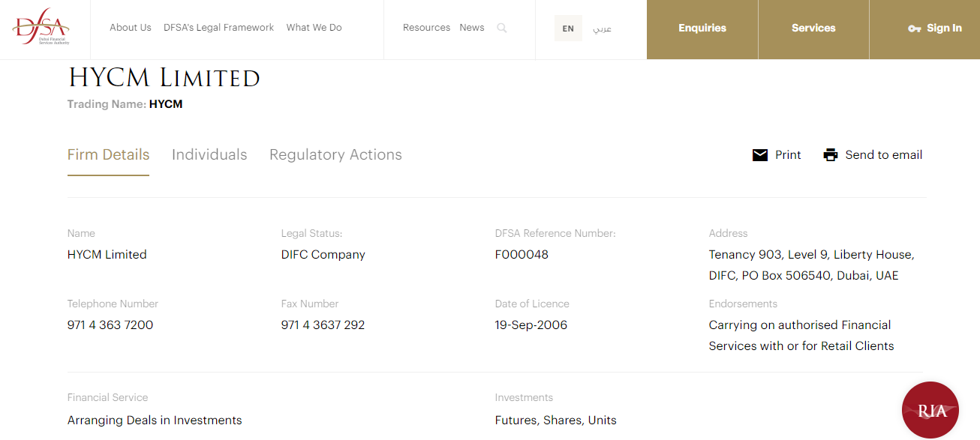Click the DFSA logo

coord(42,28)
